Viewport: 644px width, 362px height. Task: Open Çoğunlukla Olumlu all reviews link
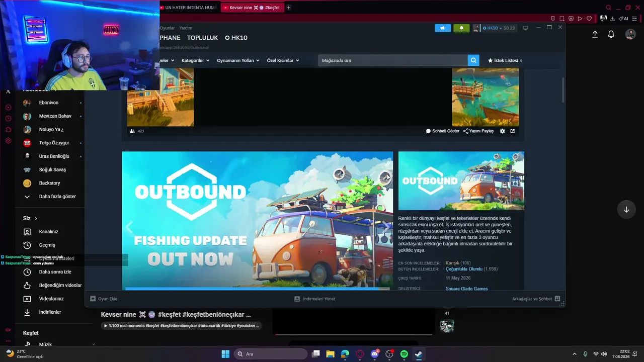[464, 269]
